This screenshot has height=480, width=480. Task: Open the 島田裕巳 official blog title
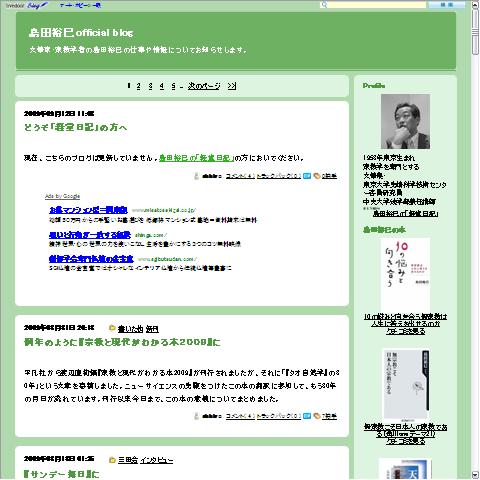click(x=81, y=33)
